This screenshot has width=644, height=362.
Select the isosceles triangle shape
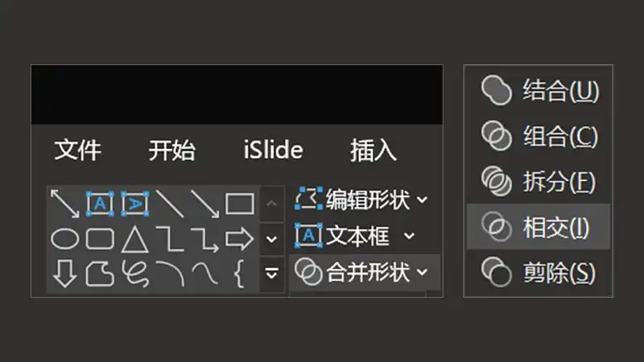click(135, 239)
